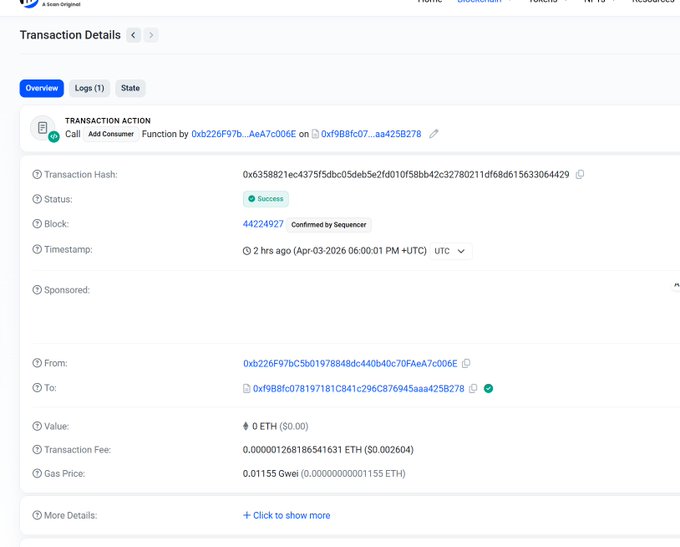Image resolution: width=680 pixels, height=547 pixels.
Task: Click the Confirmed by Sequencer badge
Action: [329, 225]
